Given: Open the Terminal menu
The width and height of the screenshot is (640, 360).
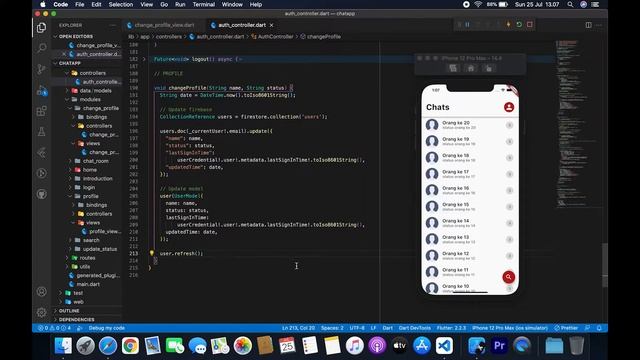Looking at the screenshot, I should click(203, 4).
